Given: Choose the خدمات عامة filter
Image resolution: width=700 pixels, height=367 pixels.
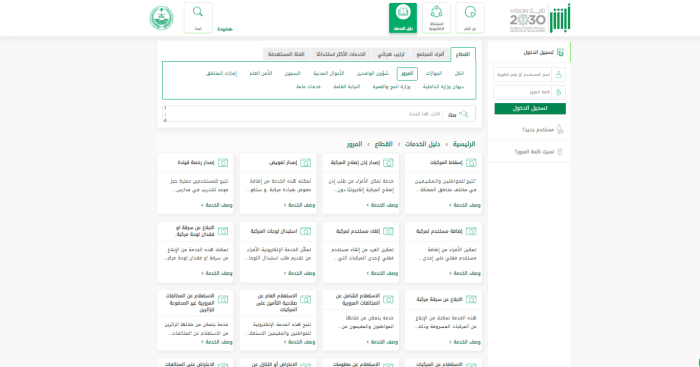Looking at the screenshot, I should pyautogui.click(x=308, y=87).
